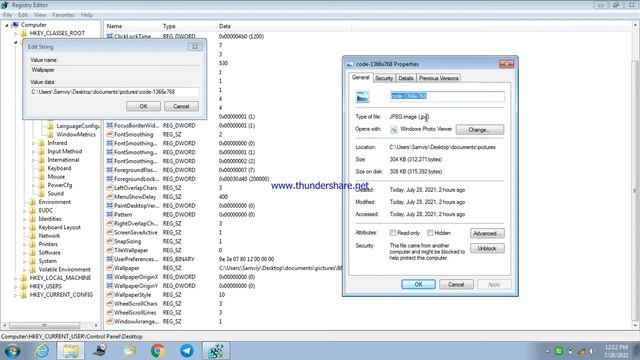Image resolution: width=640 pixels, height=360 pixels.
Task: Open Advanced... attributes
Action: point(487,233)
